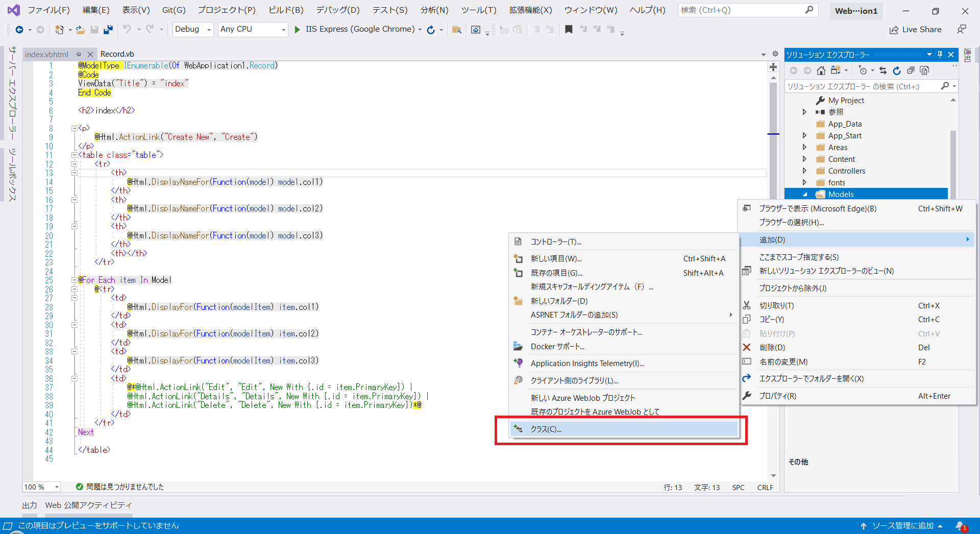This screenshot has width=980, height=534.
Task: Collapse all nodes in Solution Explorer
Action: [912, 70]
